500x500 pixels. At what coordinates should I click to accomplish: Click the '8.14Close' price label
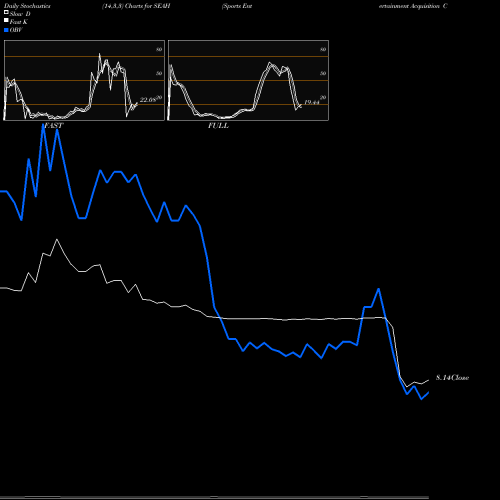tap(452, 378)
